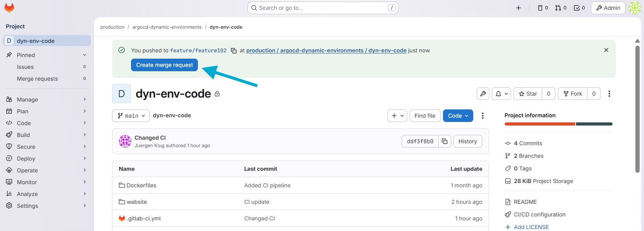Open the notification bell dropdown
Image resolution: width=644 pixels, height=231 pixels.
tap(501, 94)
